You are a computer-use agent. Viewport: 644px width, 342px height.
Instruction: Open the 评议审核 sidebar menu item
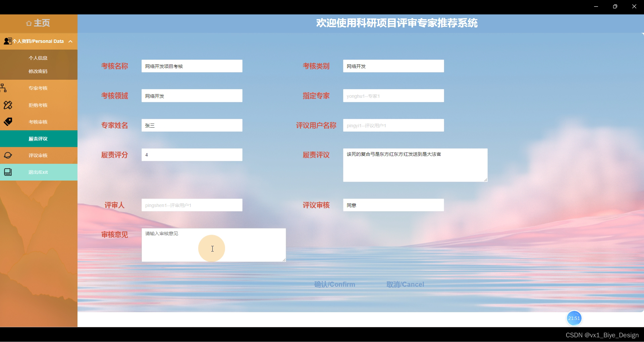click(38, 155)
